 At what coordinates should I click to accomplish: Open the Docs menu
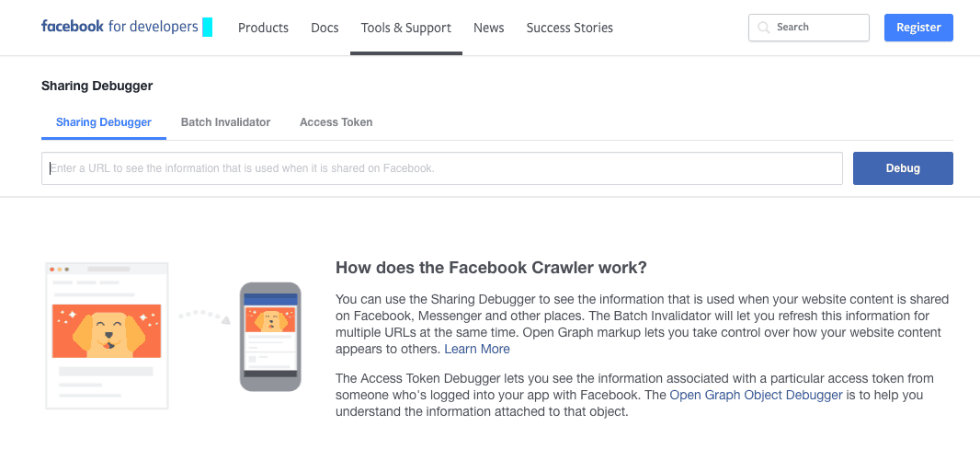[325, 28]
